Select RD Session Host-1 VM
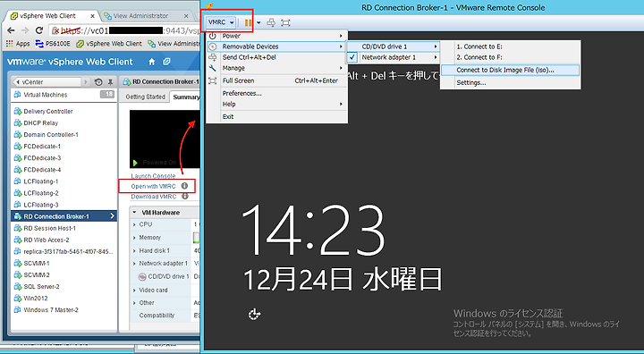The image size is (644, 354). coord(64,228)
